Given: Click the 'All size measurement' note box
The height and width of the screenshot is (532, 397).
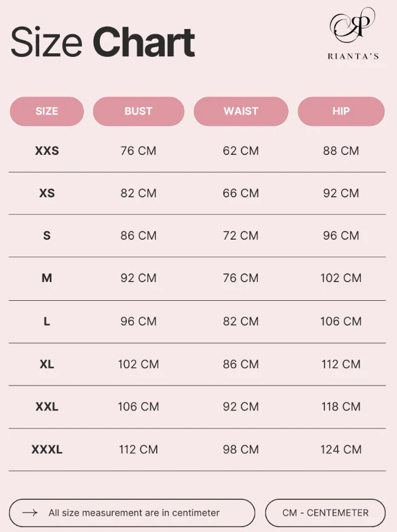Looking at the screenshot, I should [x=132, y=513].
